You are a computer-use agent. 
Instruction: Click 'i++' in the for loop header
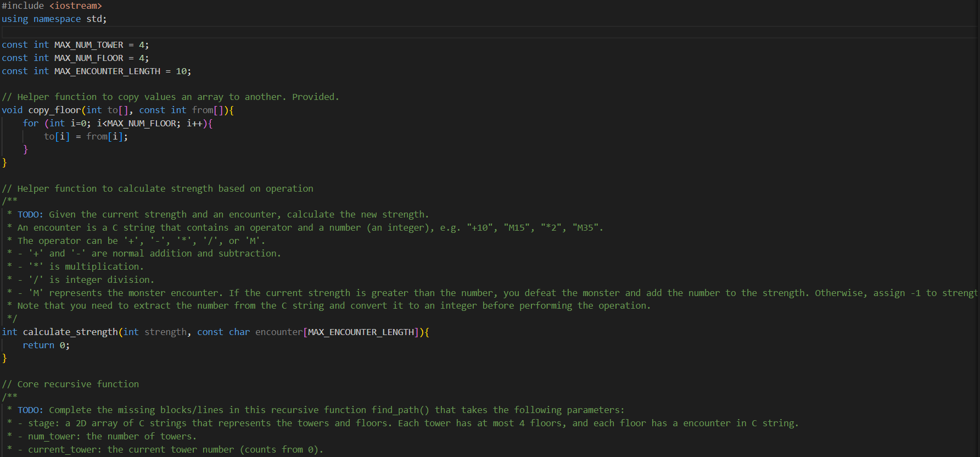pos(194,124)
